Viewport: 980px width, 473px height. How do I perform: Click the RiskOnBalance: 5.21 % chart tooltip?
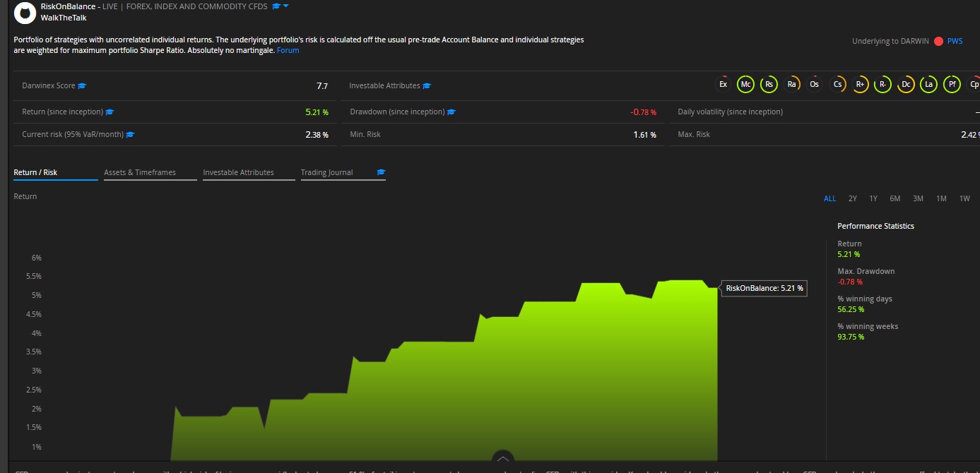pyautogui.click(x=764, y=288)
